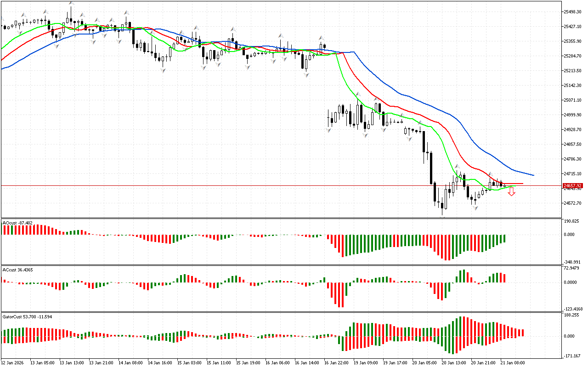Click the down fractal below the 14 Jan 16:00 low
This screenshot has width=588, height=368.
pyautogui.click(x=163, y=70)
